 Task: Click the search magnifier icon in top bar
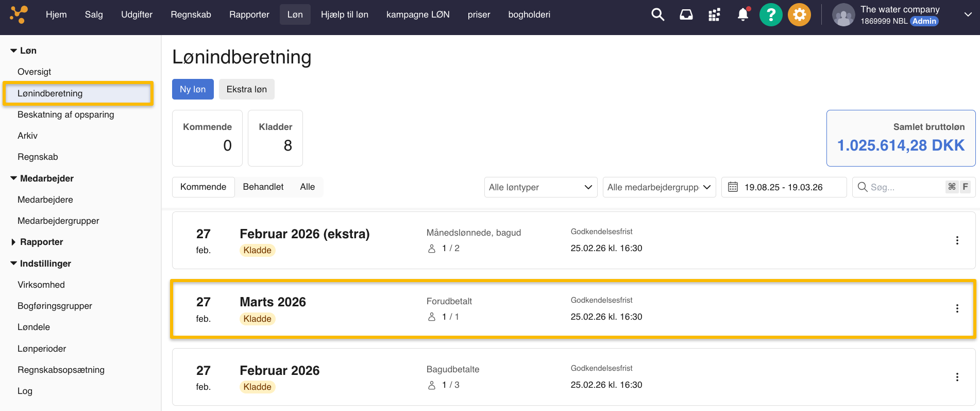click(657, 14)
